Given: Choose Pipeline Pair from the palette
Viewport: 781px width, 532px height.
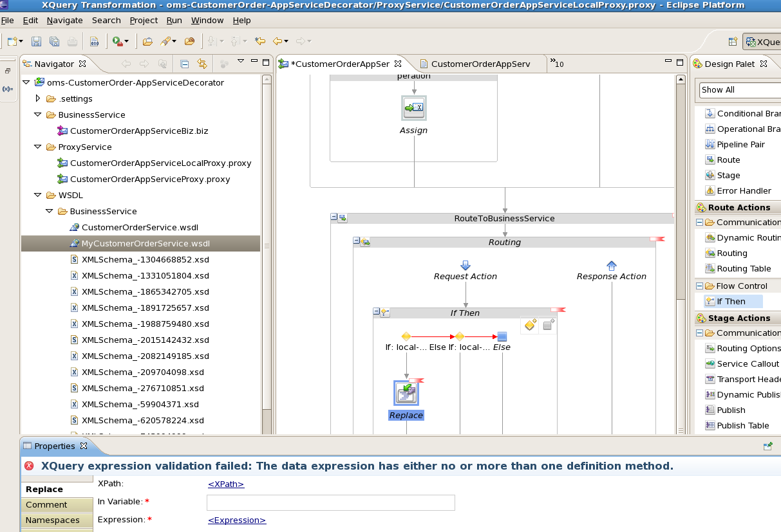Looking at the screenshot, I should 735,144.
